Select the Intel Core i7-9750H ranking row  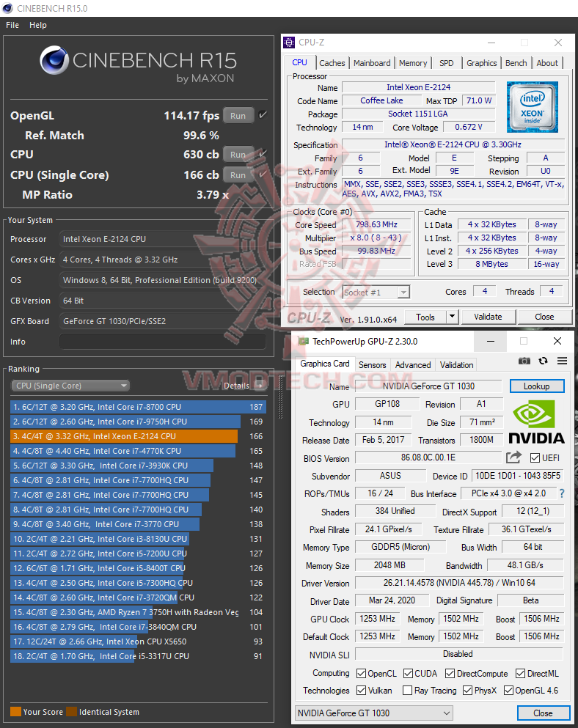(x=138, y=422)
